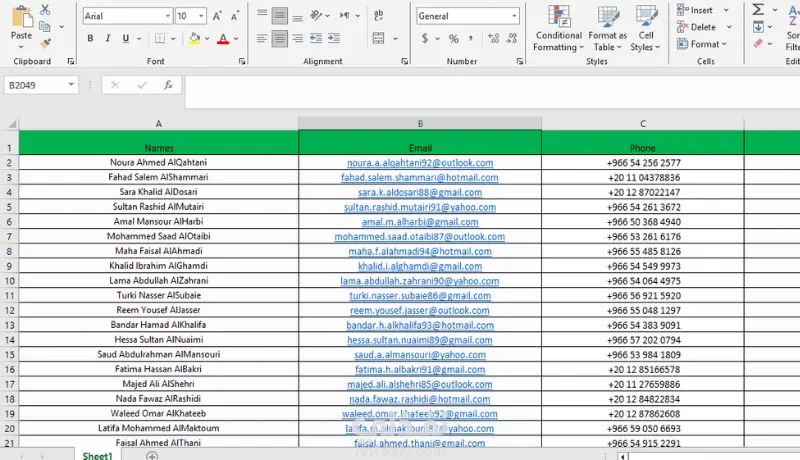Decrease font size with the smaller A icon
The width and height of the screenshot is (800, 460).
[235, 16]
